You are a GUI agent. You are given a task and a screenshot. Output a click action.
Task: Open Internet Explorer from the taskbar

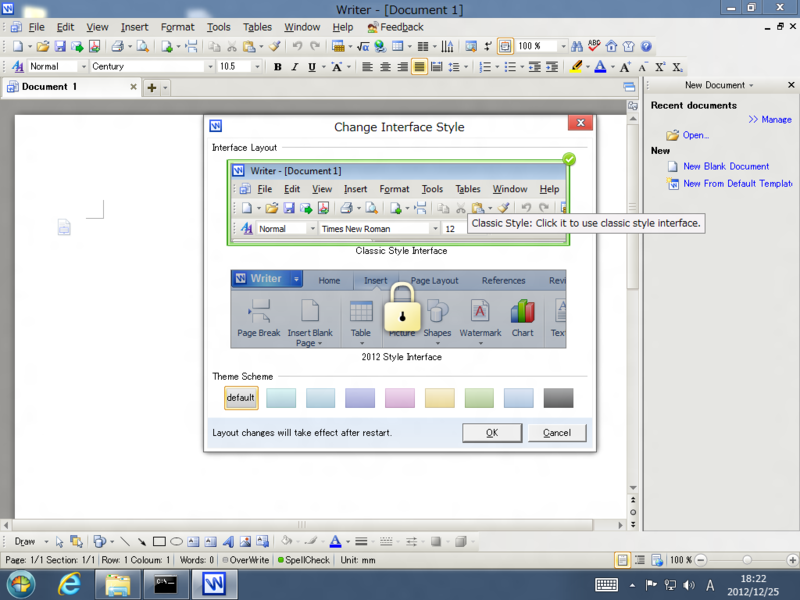pyautogui.click(x=69, y=585)
